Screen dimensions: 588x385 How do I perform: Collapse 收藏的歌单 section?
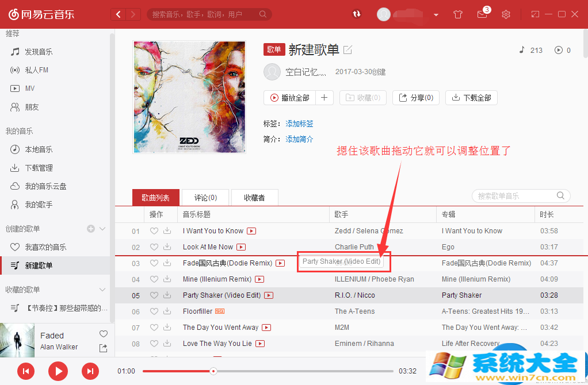pyautogui.click(x=102, y=290)
